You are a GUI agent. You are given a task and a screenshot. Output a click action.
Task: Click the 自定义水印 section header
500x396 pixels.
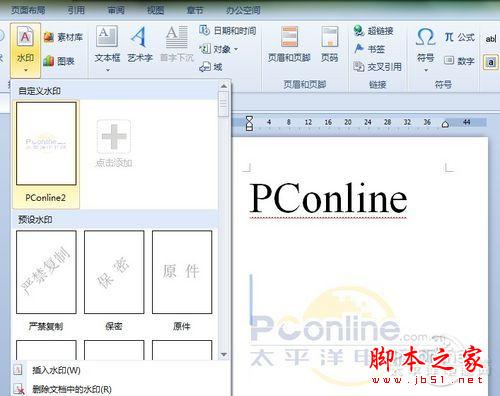(x=39, y=91)
